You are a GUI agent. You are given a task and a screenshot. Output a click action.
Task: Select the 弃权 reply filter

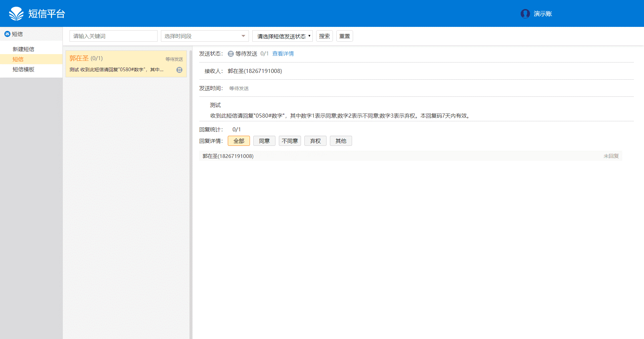(315, 141)
